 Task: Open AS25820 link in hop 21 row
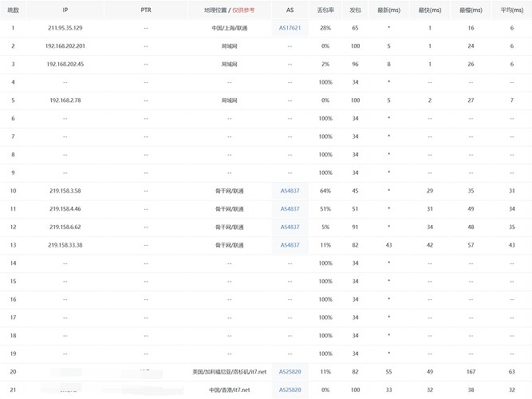pos(290,390)
